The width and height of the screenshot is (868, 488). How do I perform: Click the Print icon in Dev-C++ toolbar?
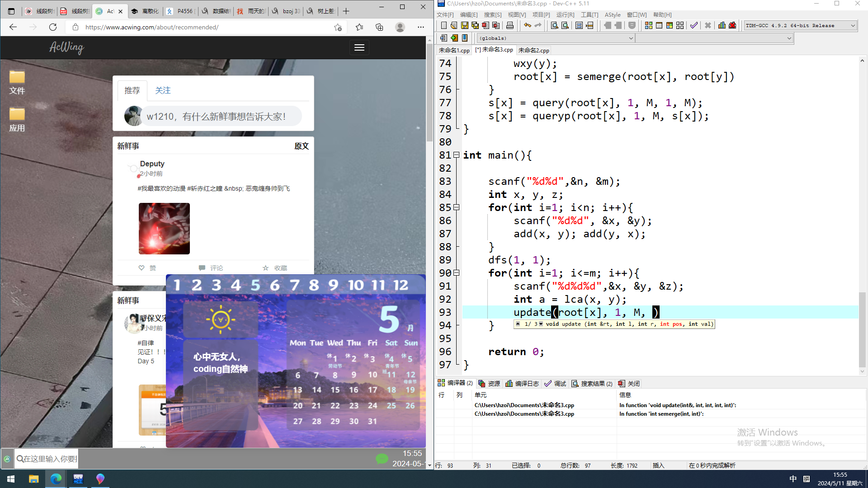coord(510,26)
